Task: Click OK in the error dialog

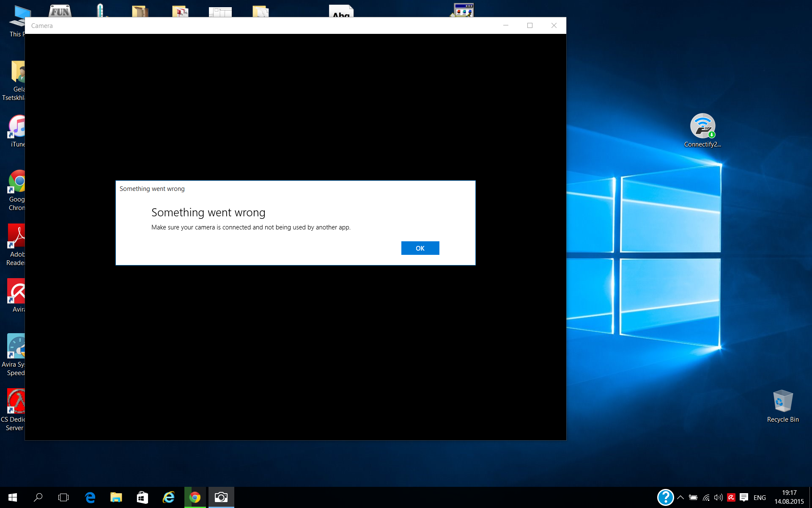Action: 420,248
